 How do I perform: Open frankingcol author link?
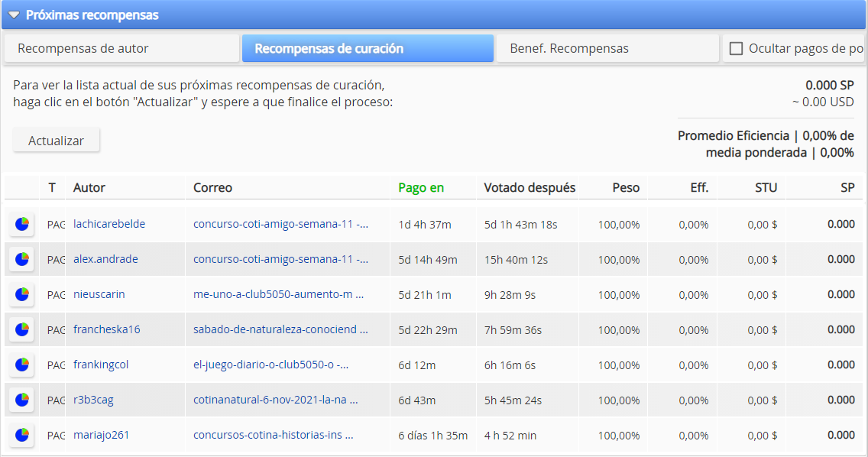[101, 365]
